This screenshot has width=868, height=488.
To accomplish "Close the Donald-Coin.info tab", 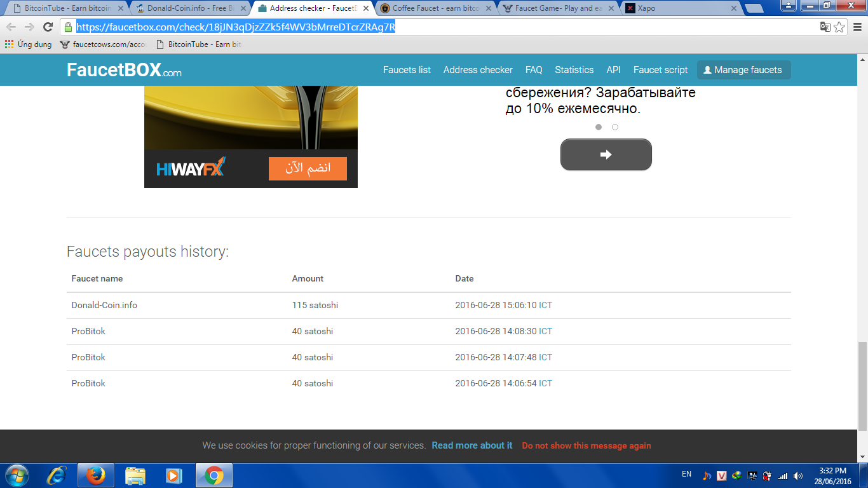I will (243, 8).
